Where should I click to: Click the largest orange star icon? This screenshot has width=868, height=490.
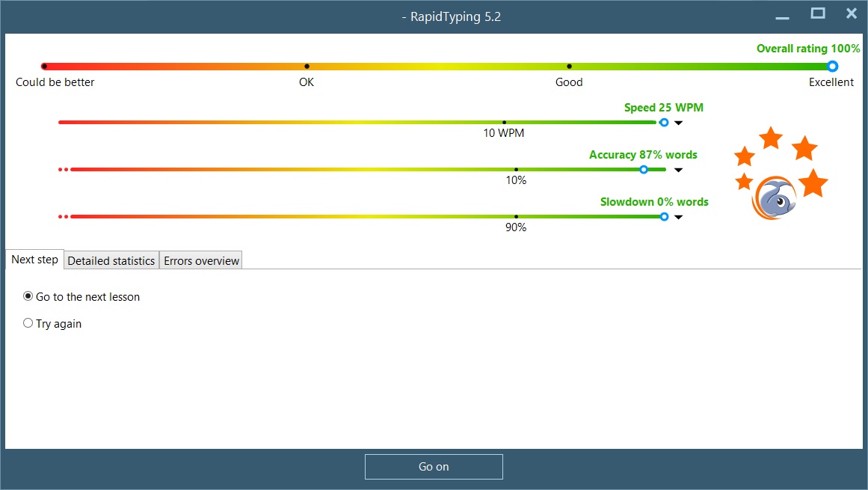click(813, 183)
